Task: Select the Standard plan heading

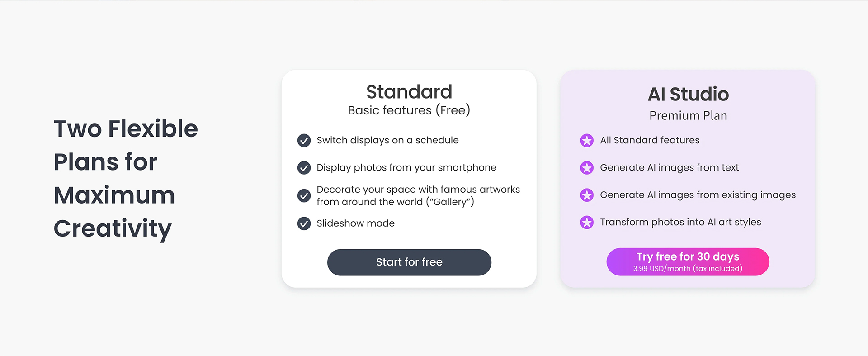Action: click(x=409, y=92)
